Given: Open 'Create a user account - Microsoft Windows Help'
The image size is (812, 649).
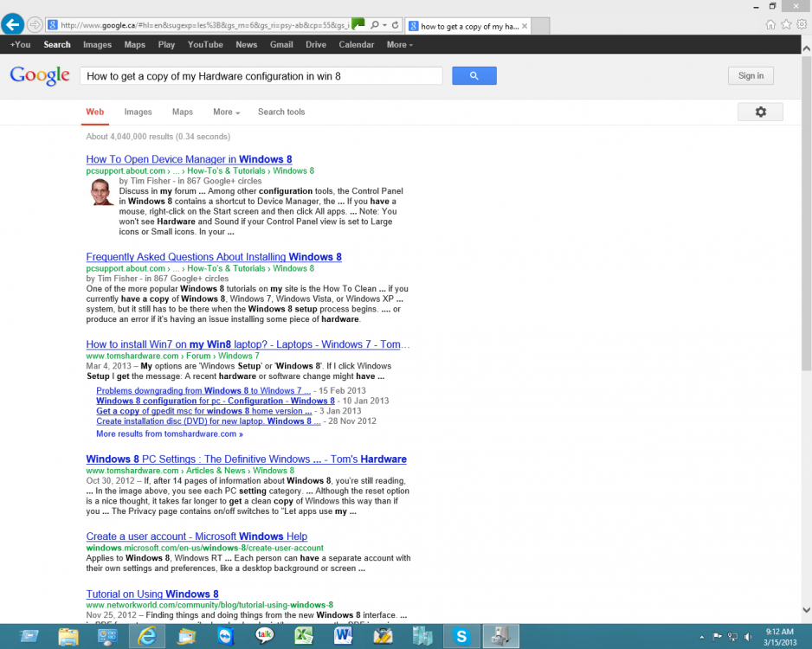Looking at the screenshot, I should pos(197,537).
